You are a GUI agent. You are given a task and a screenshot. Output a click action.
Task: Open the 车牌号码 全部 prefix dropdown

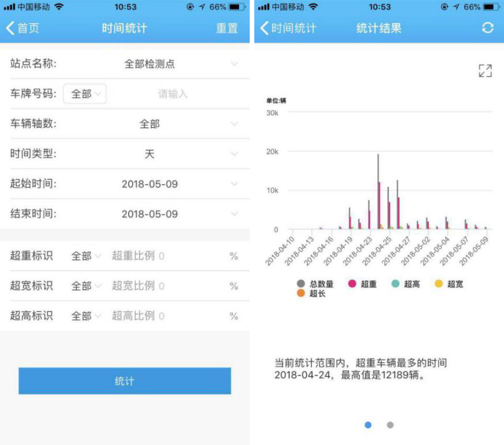[x=85, y=94]
